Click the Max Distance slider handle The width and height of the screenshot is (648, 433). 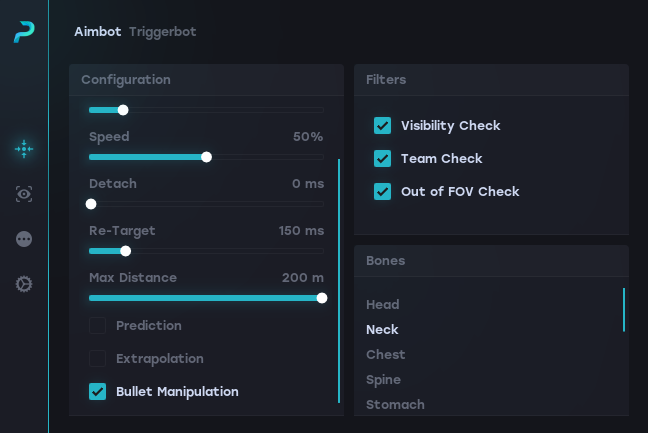click(322, 297)
